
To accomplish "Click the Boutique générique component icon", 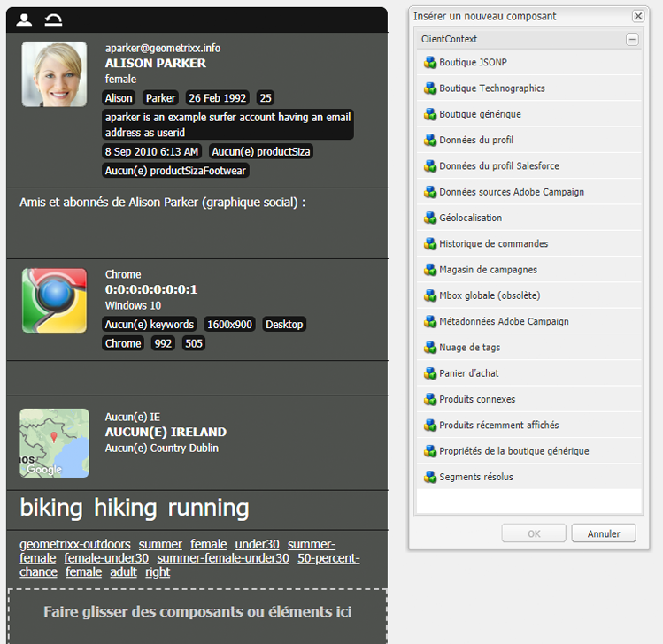I will 430,114.
